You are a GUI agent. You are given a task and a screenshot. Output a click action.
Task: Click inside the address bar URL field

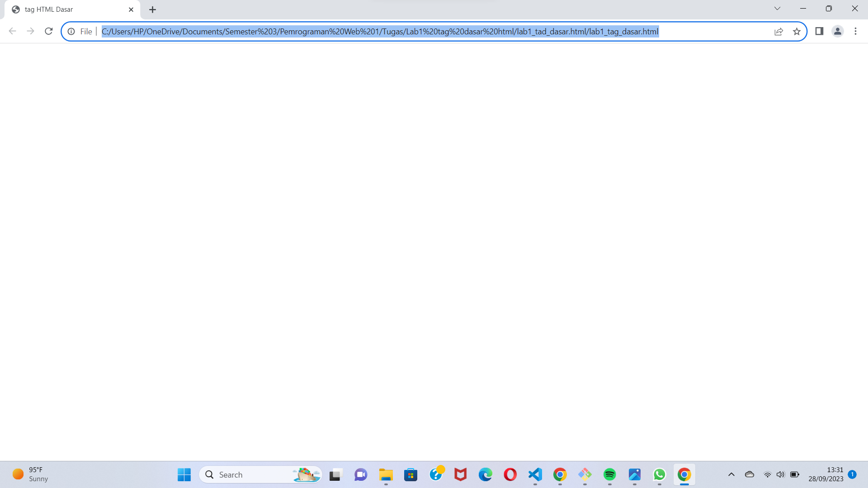pos(380,32)
